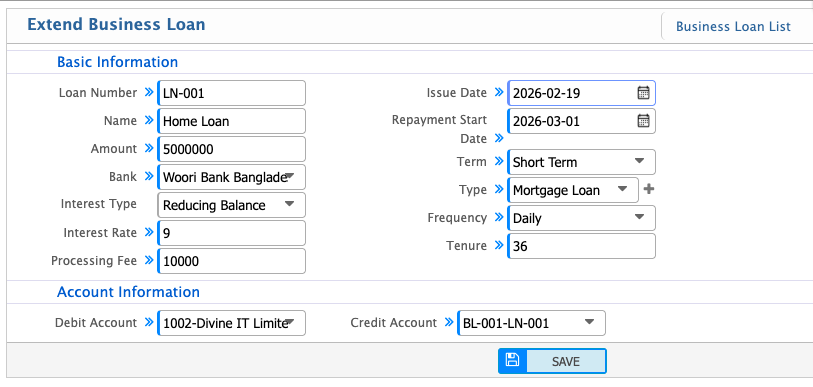The width and height of the screenshot is (813, 387).
Task: Click the Frequency label
Action: click(x=457, y=217)
